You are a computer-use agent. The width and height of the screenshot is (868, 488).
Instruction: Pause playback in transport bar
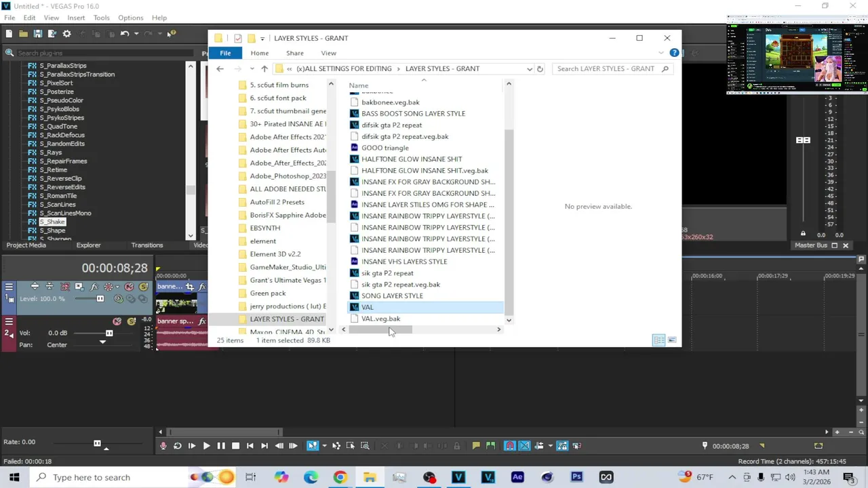[x=221, y=445]
